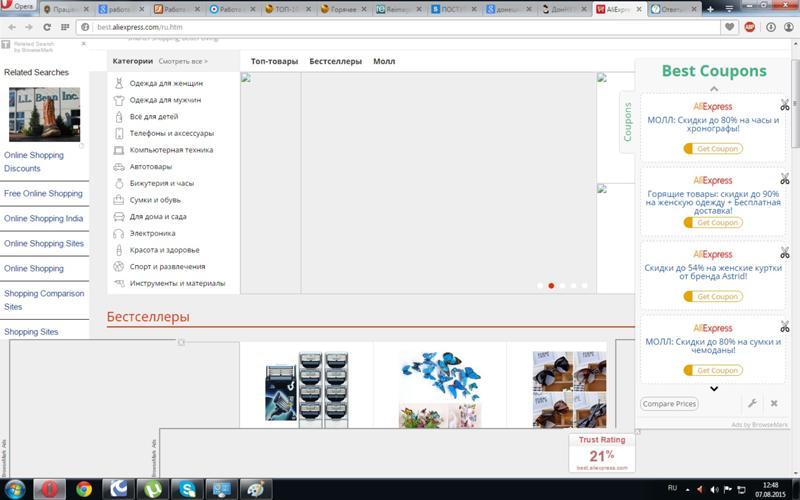800x500 pixels.
Task: Open coupon panel settings wrench icon
Action: (x=752, y=403)
